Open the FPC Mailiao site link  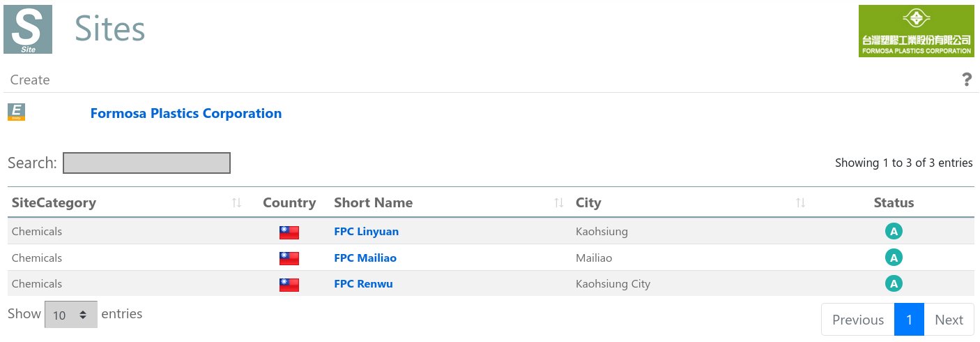coord(365,258)
